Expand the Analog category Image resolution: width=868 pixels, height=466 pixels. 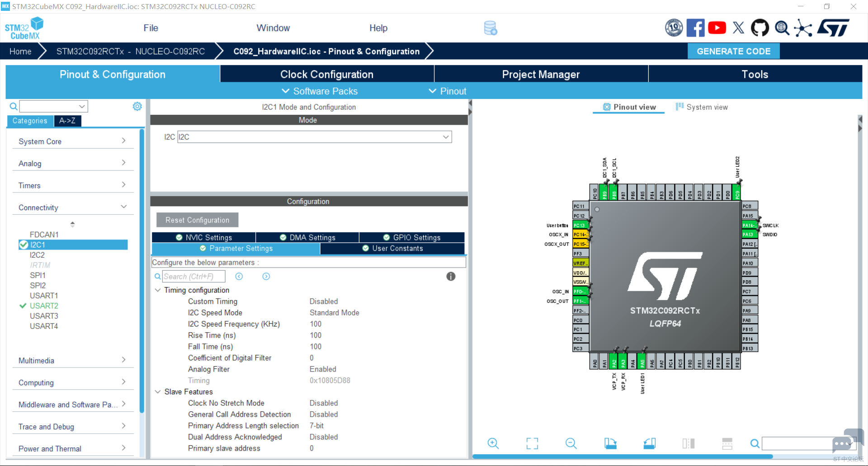(x=72, y=163)
